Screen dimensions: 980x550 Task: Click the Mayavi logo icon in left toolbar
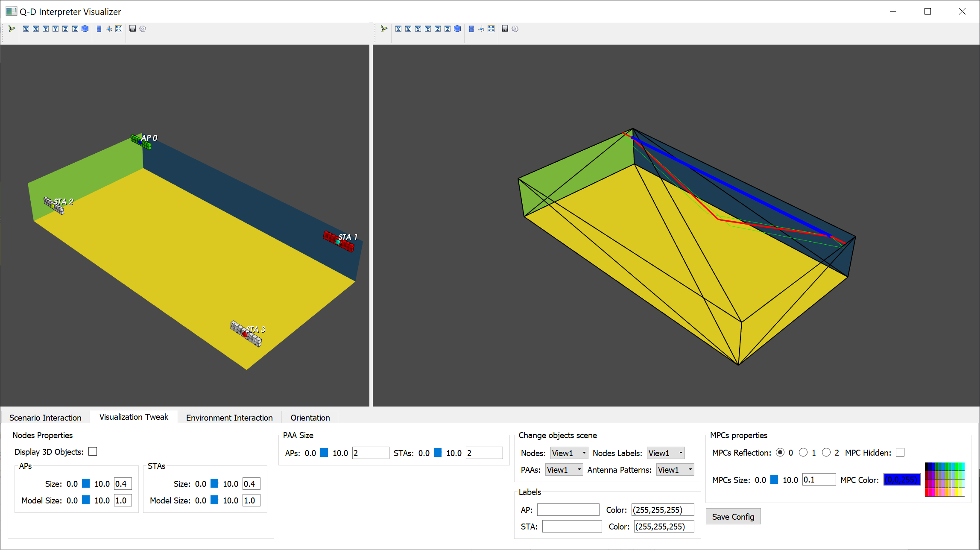(x=12, y=29)
